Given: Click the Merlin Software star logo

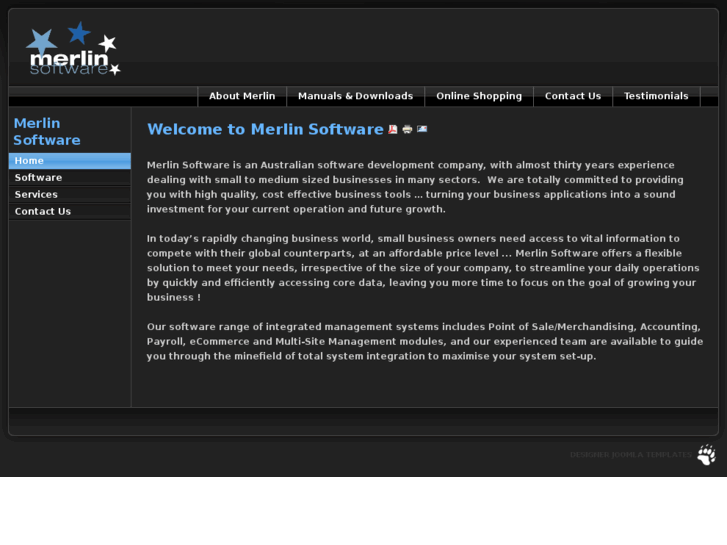Looking at the screenshot, I should click(x=73, y=49).
